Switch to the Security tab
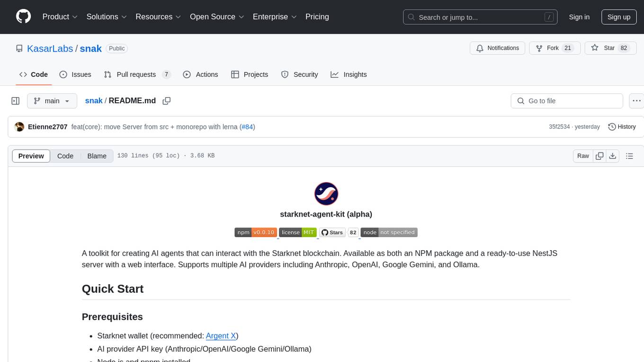644x362 pixels. coord(299,74)
